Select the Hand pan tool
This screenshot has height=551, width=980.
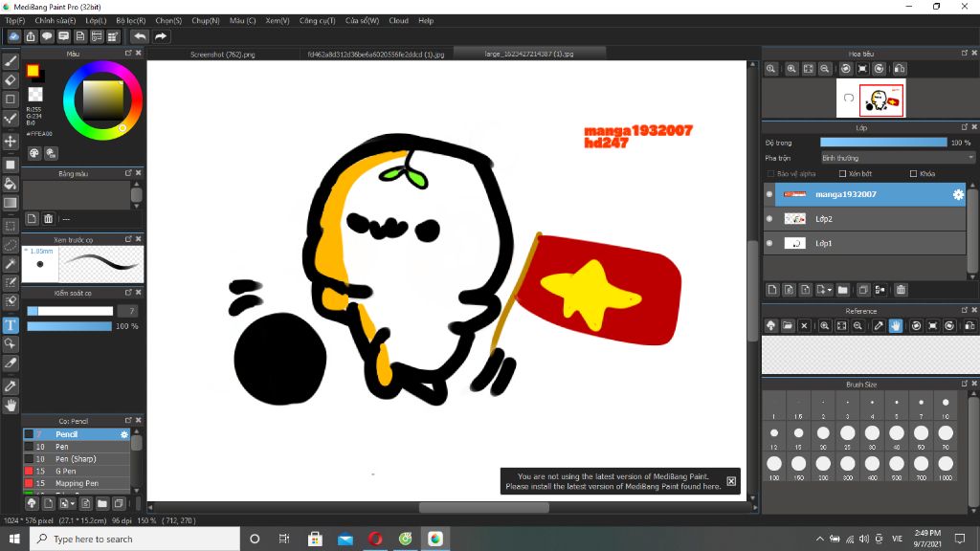[10, 406]
